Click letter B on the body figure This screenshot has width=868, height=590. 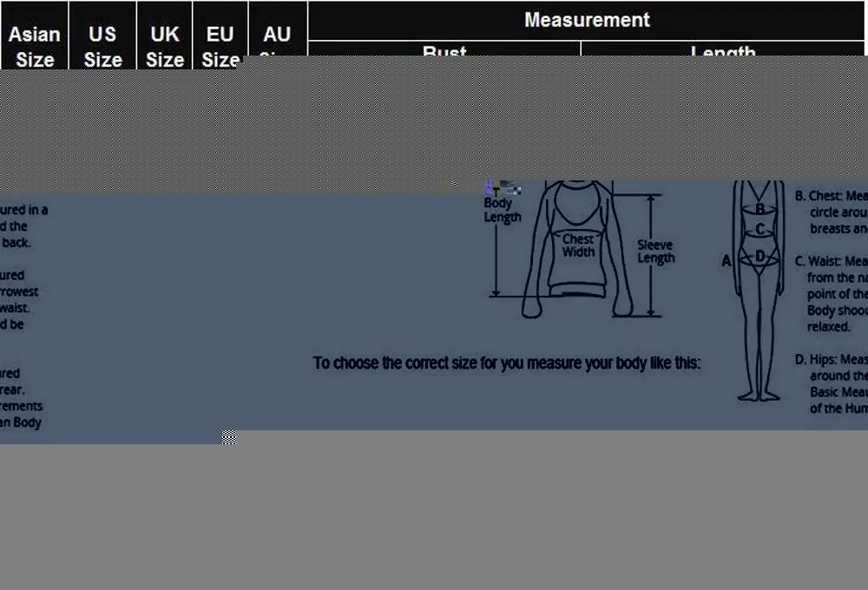[760, 209]
